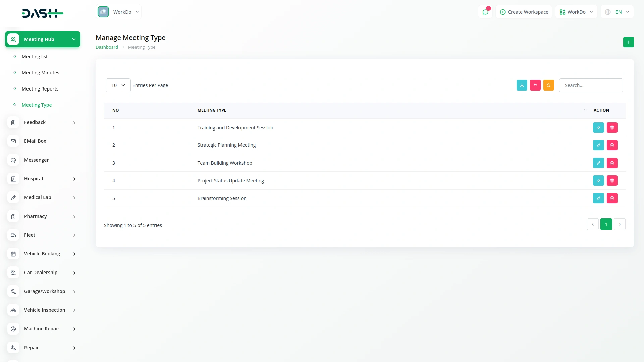Open the entries per page dropdown

pyautogui.click(x=118, y=85)
